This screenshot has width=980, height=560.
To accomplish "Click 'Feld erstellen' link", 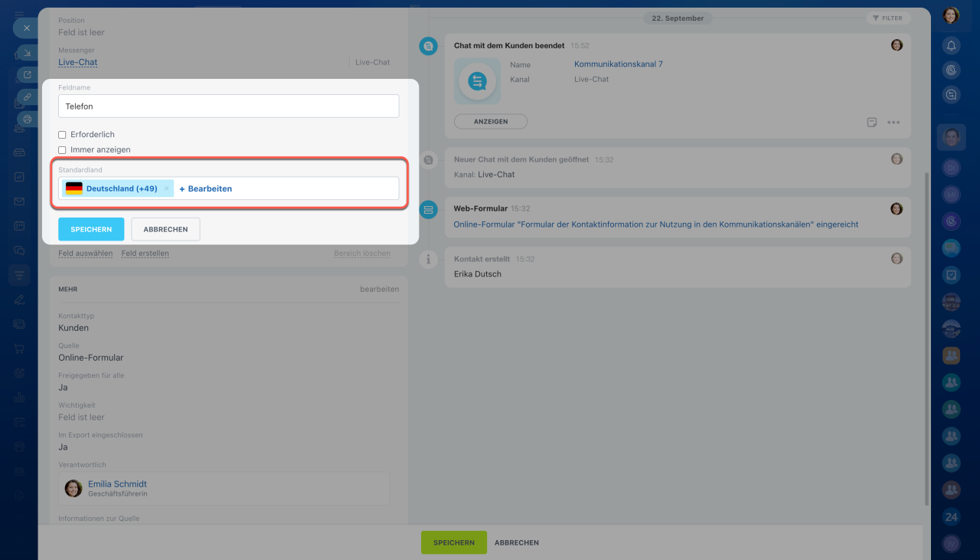I will [x=145, y=254].
